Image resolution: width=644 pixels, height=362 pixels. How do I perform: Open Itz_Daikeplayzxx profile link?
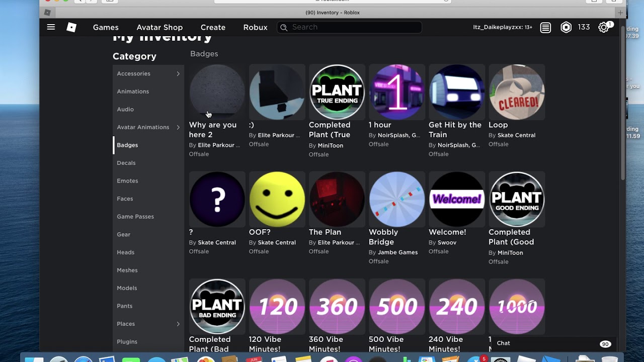(x=503, y=27)
